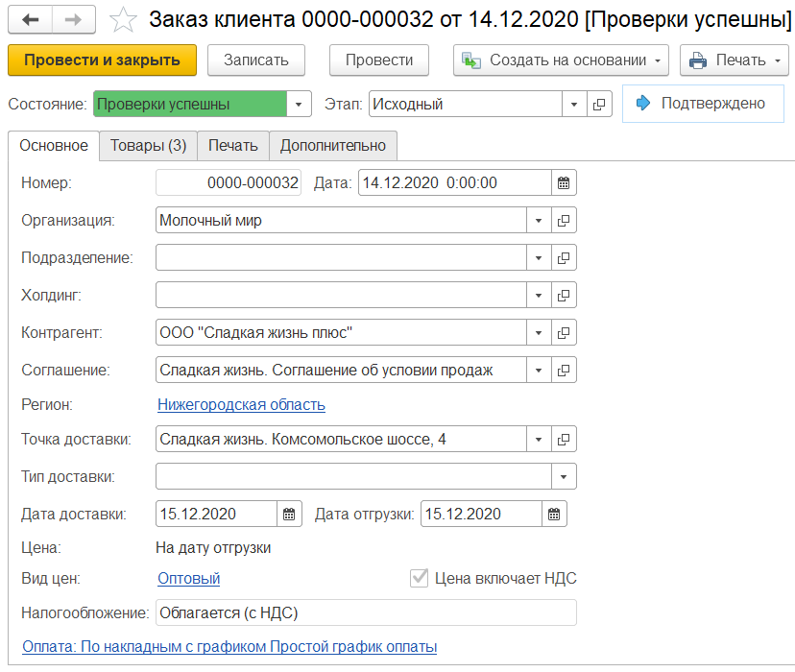Open calendar picker for the Дата field
795x672 pixels.
pos(564,182)
